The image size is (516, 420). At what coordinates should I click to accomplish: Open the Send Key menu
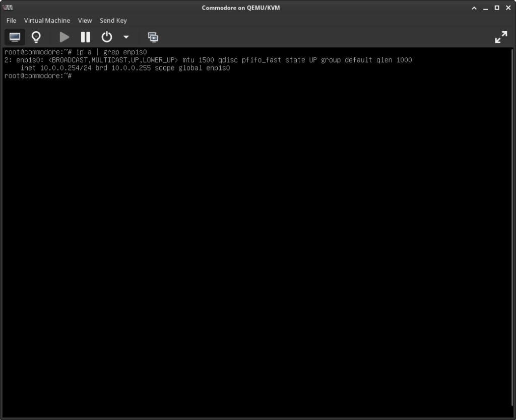click(113, 21)
